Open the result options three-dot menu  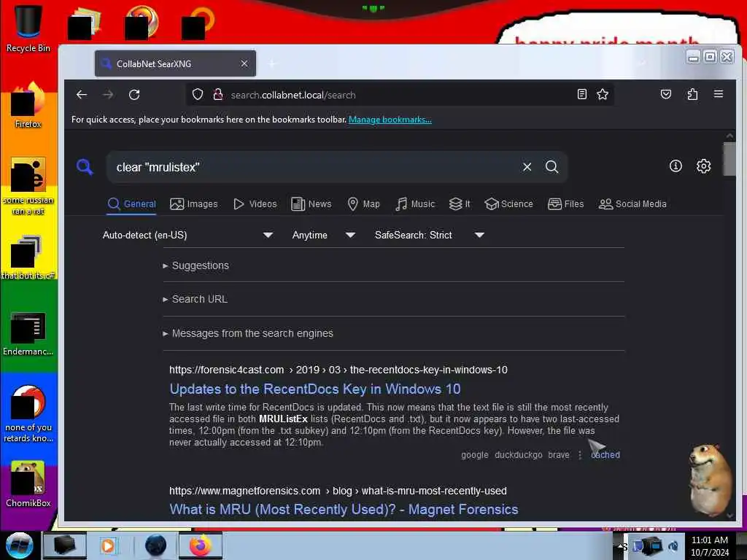580,455
